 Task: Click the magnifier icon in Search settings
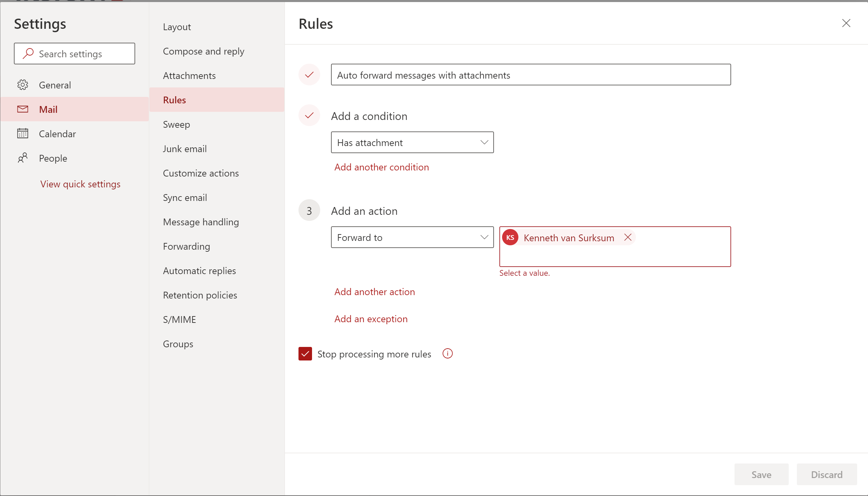pyautogui.click(x=28, y=54)
